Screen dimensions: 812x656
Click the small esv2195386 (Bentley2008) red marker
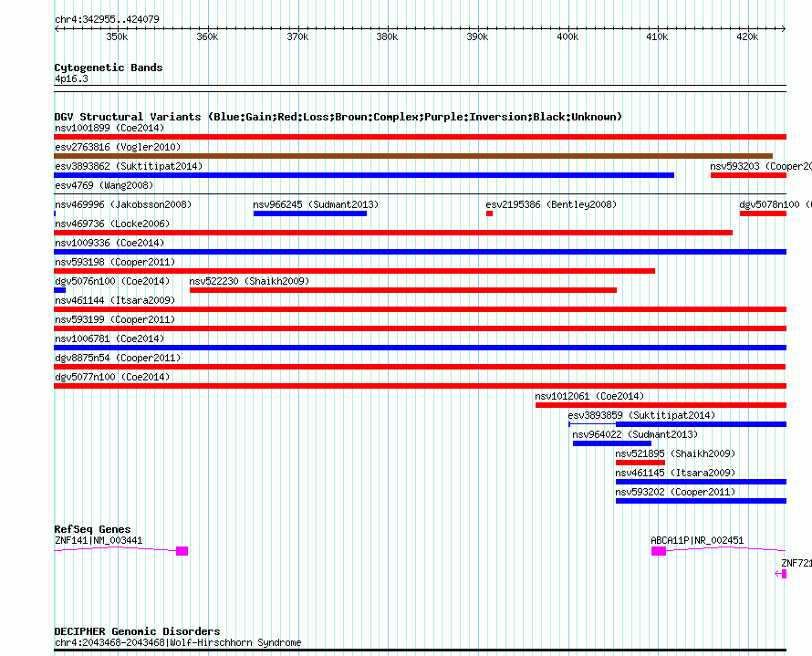489,213
